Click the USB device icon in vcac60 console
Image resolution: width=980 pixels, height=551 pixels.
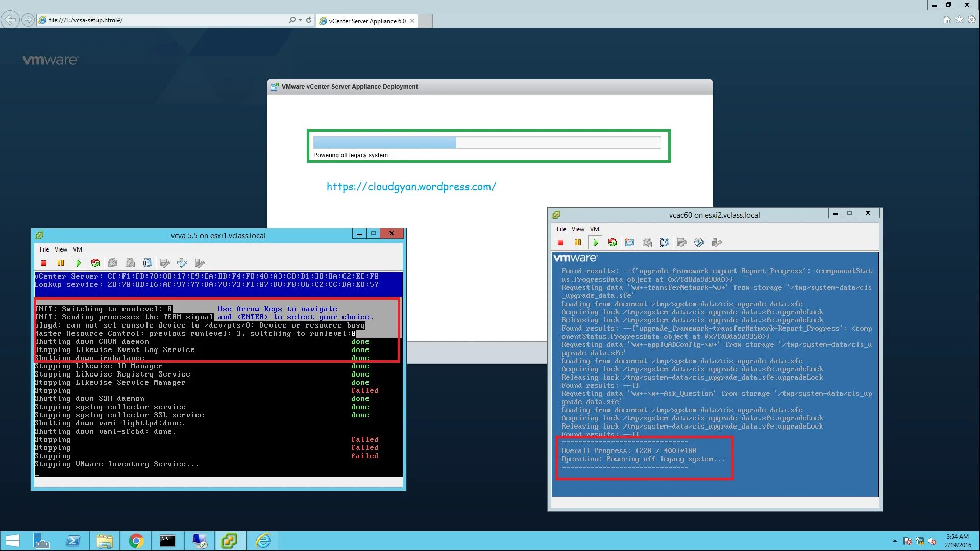(x=717, y=243)
